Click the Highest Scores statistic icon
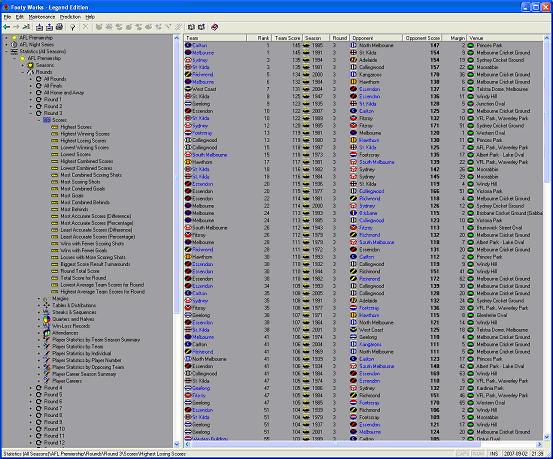The width and height of the screenshot is (553, 459). tap(55, 127)
